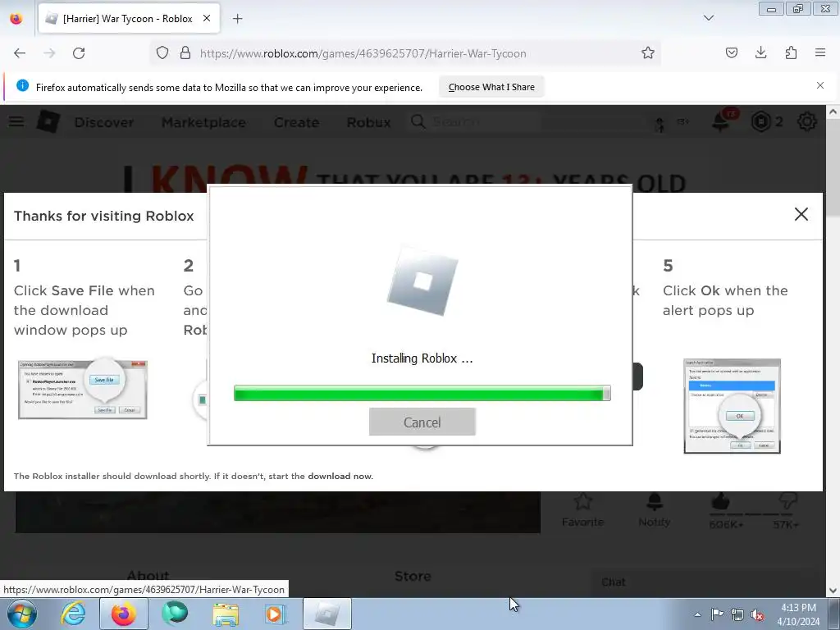Open the taskbar clock and date
The height and width of the screenshot is (630, 840).
click(798, 614)
